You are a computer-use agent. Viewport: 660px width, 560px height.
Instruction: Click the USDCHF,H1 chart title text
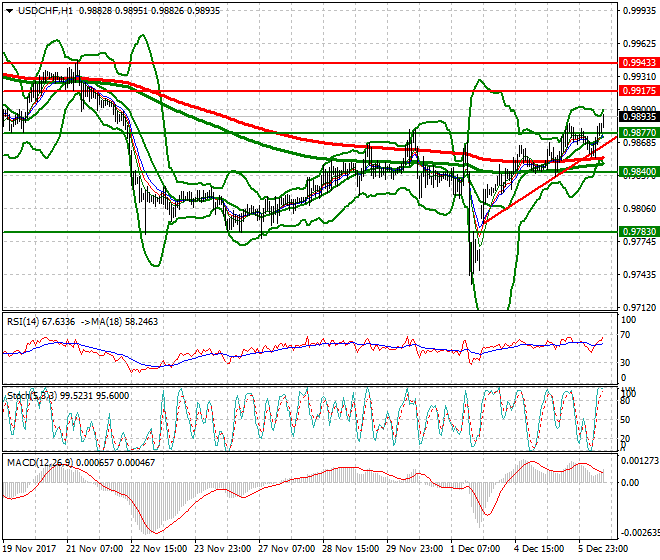tap(40, 9)
